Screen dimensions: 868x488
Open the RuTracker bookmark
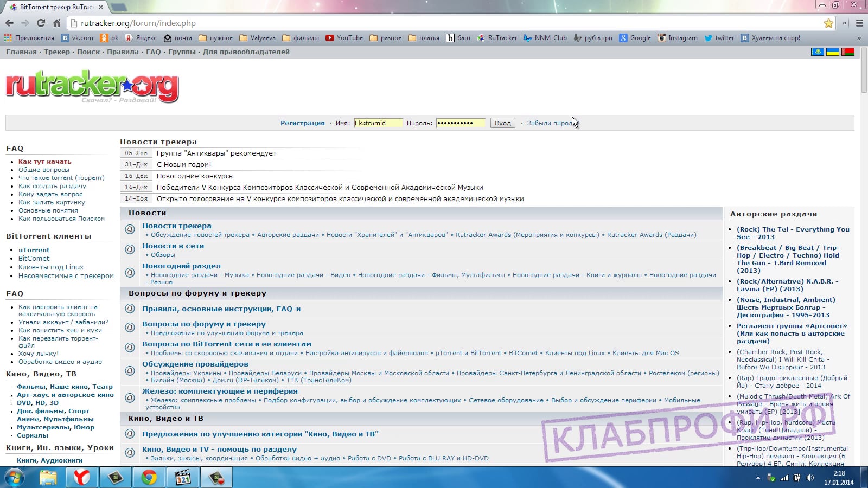[497, 38]
